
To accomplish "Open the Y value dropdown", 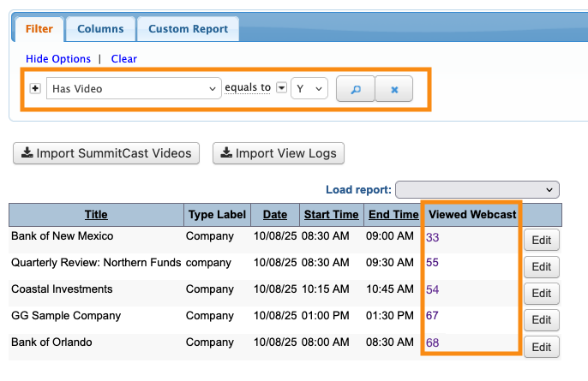I will [x=309, y=88].
